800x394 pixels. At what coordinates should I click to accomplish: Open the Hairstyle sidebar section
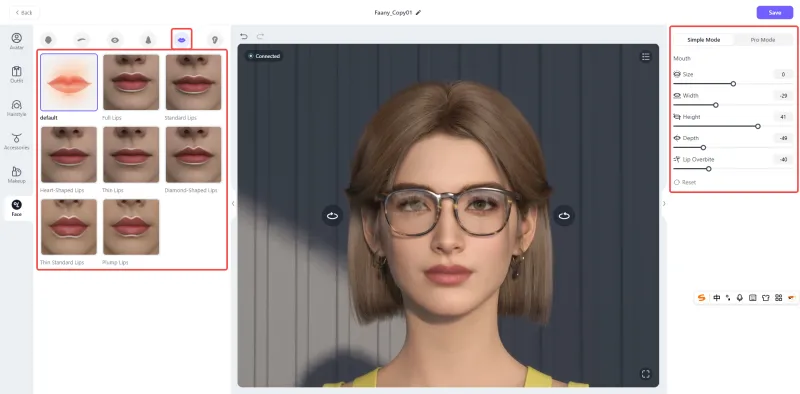pos(16,108)
